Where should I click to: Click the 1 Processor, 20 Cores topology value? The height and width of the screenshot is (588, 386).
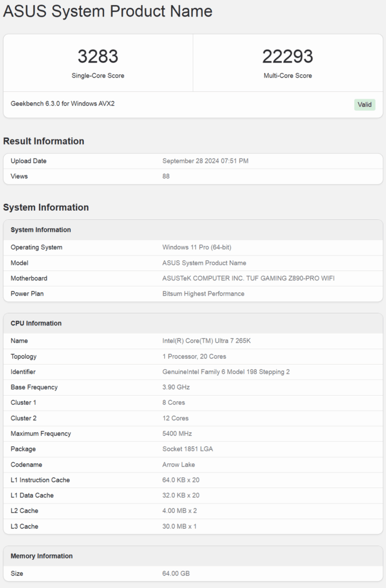[194, 356]
